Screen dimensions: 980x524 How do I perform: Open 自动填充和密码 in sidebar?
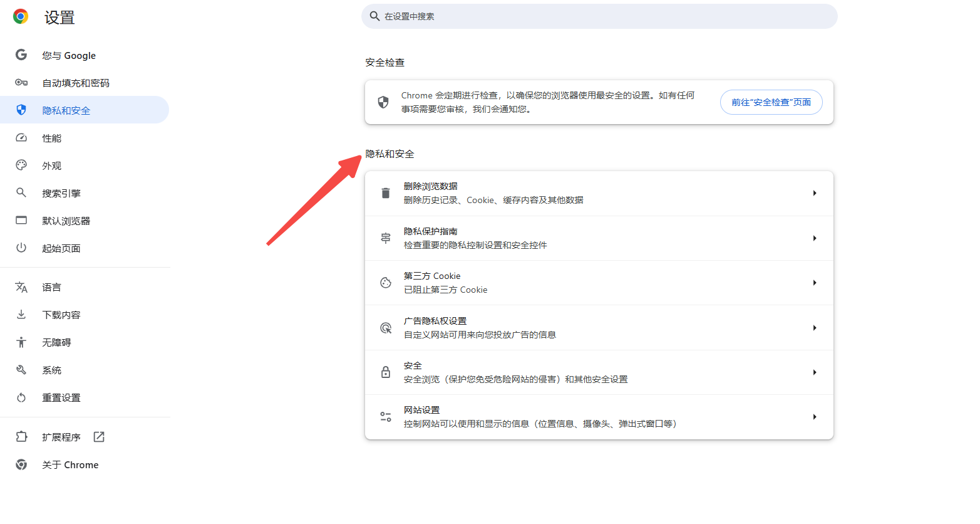[85, 83]
